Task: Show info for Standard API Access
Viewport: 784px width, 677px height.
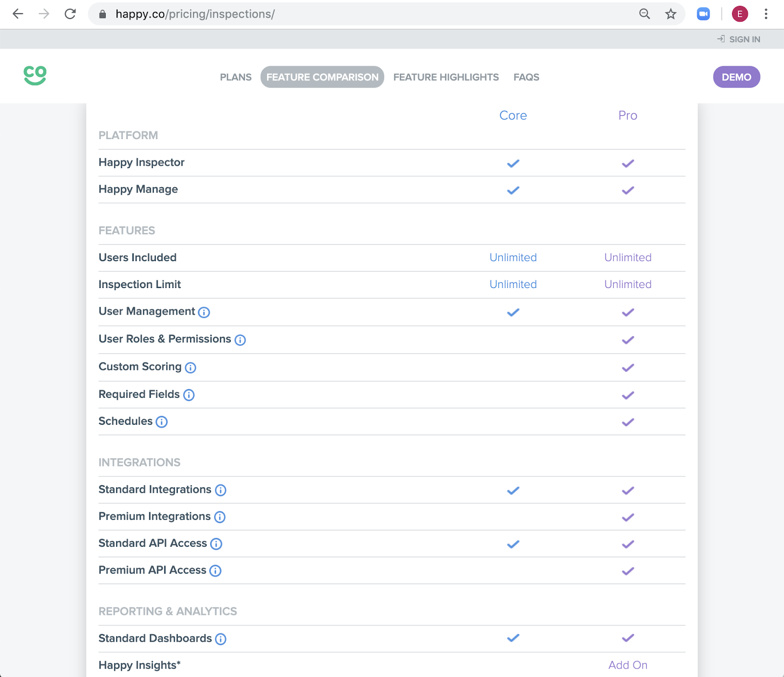Action: (x=216, y=544)
